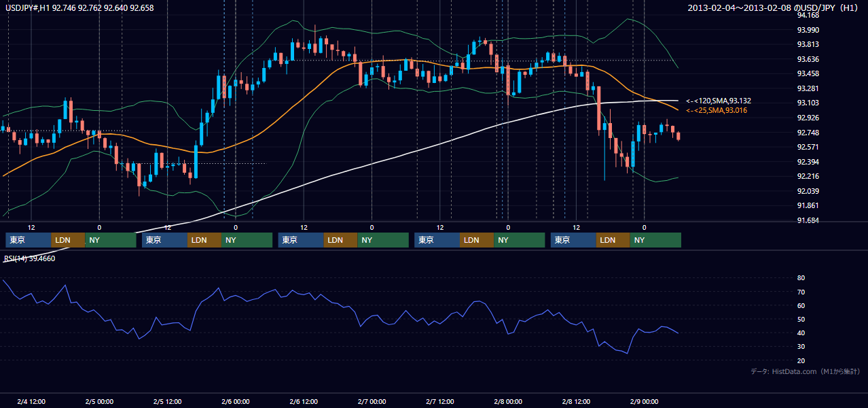
Task: Click the 93.458 price axis label
Action: (808, 73)
